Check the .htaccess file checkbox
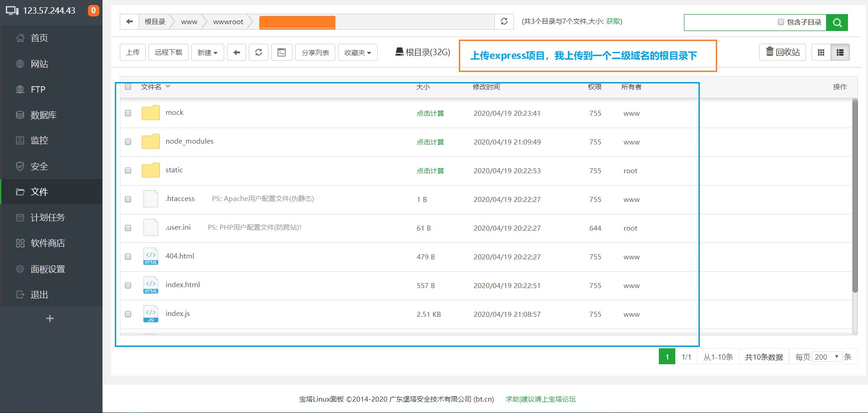This screenshot has width=868, height=413. point(128,199)
